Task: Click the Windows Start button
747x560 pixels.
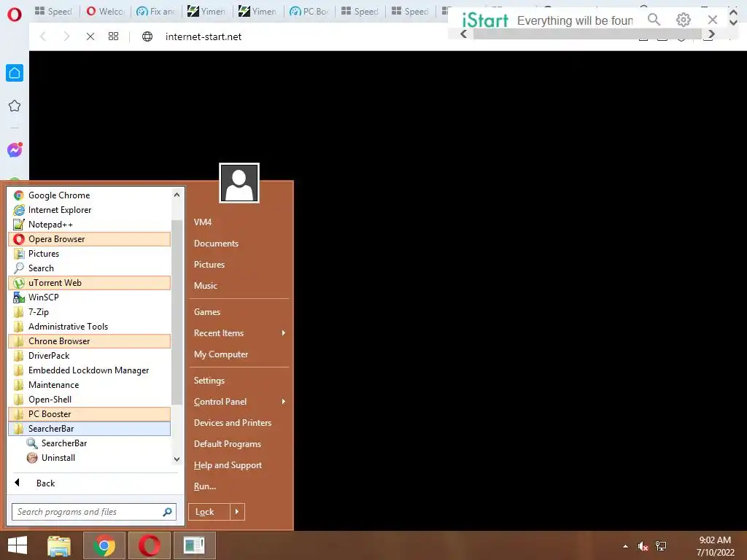Action: tap(18, 545)
